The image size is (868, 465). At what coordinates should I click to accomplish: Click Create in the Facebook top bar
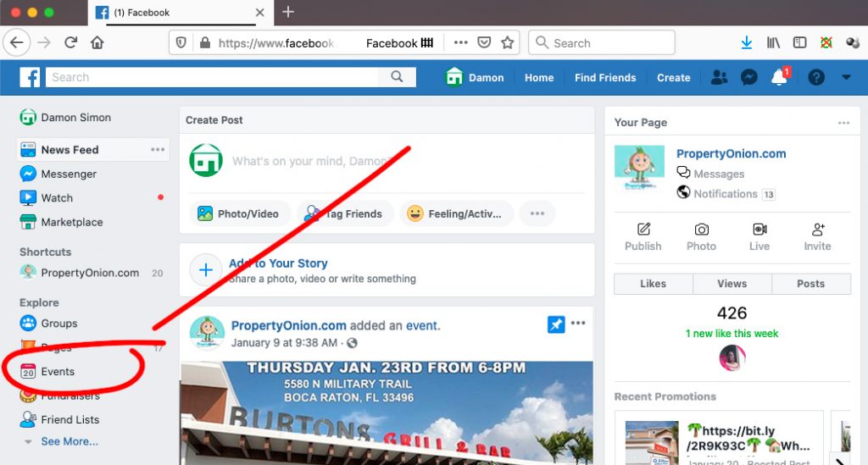coord(673,77)
